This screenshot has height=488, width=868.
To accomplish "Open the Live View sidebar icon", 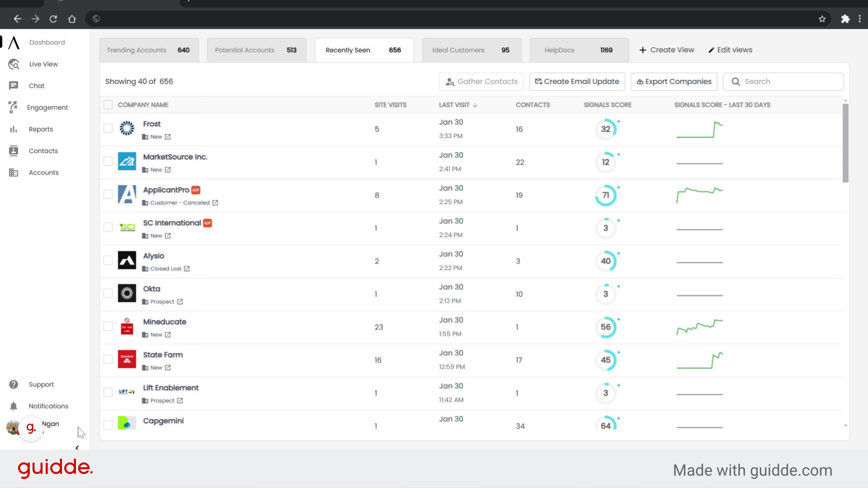I will 14,64.
